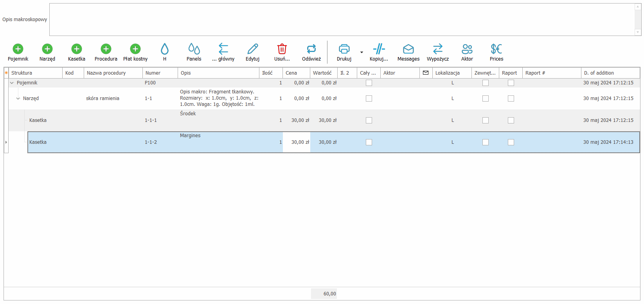Refresh the list with Odśwież
644x304 pixels.
[x=311, y=49]
